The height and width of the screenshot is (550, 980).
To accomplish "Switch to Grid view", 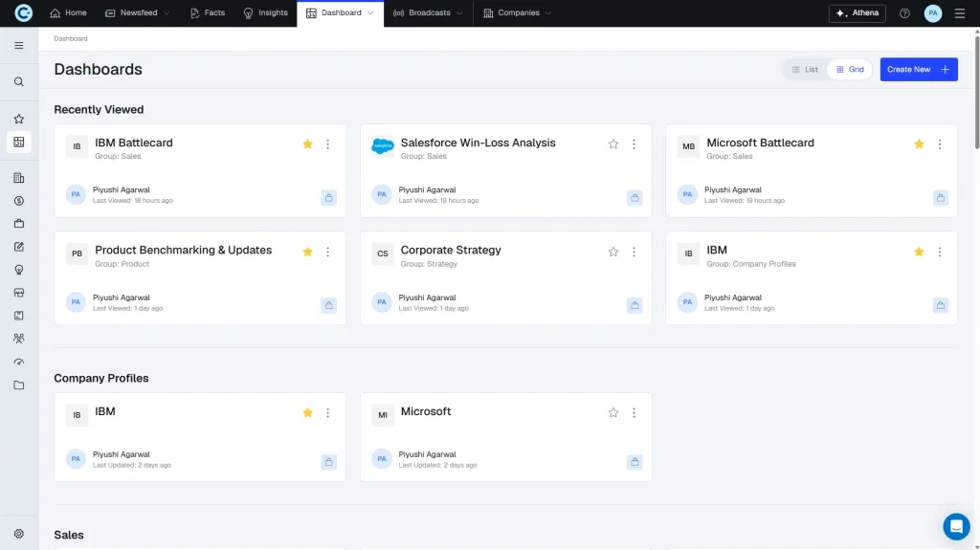I will tap(850, 70).
